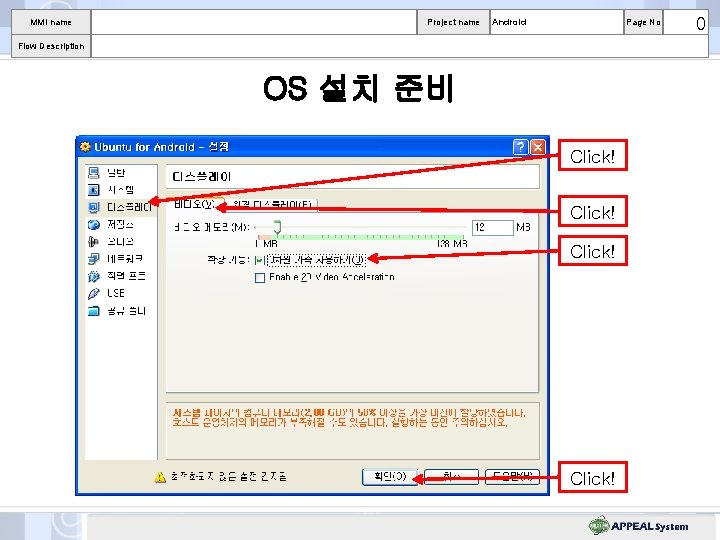Click the orange memory warning message text
The image size is (720, 540).
coord(349,417)
